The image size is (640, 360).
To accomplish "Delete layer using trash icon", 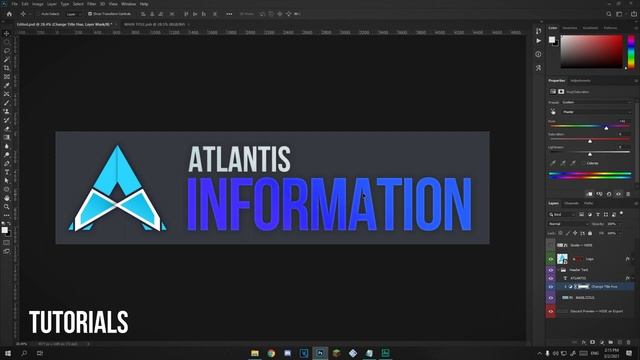I will [x=629, y=342].
